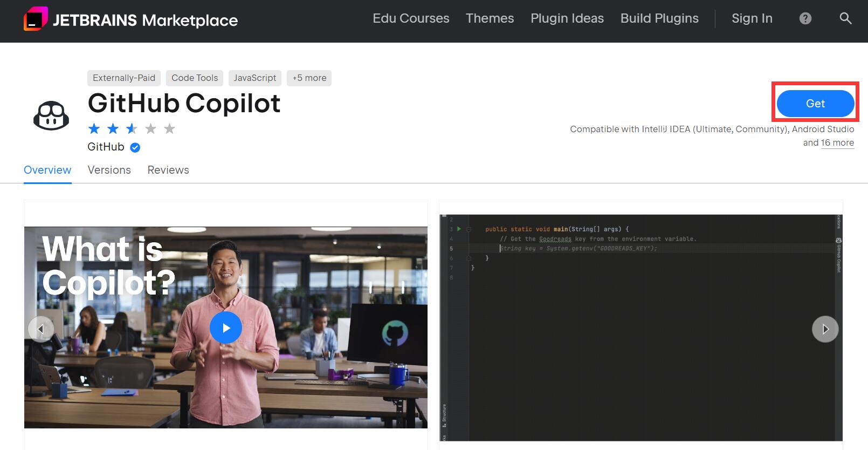
Task: Click the JavaScript tag
Action: pos(255,78)
